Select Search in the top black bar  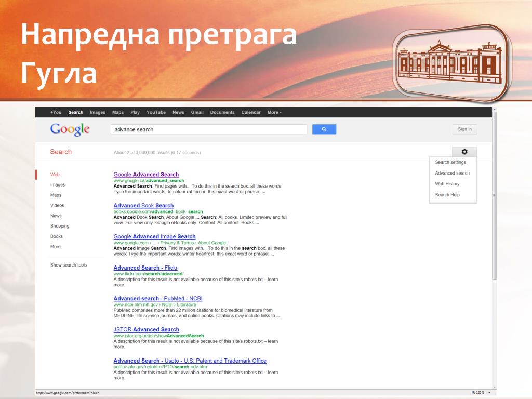point(76,112)
